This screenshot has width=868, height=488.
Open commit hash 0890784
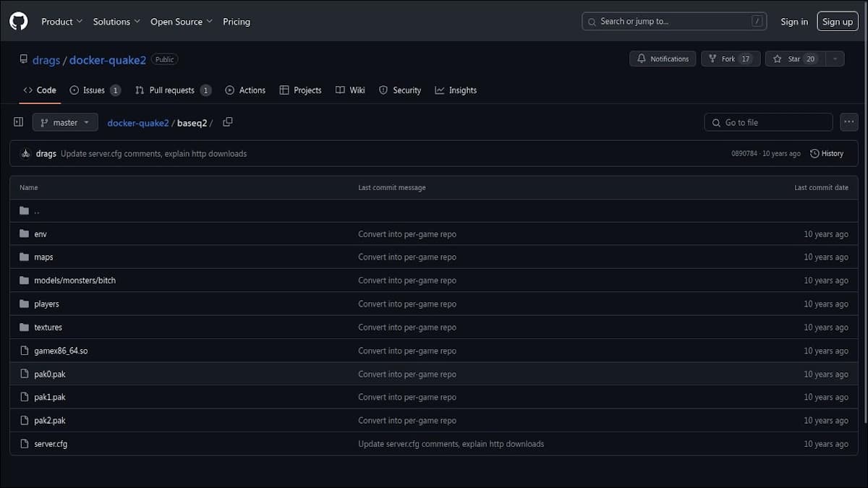pos(744,153)
